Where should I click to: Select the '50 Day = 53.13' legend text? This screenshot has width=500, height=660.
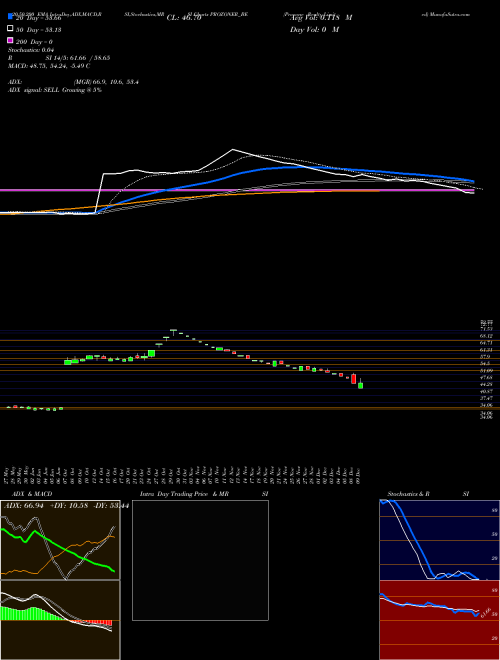(x=39, y=29)
